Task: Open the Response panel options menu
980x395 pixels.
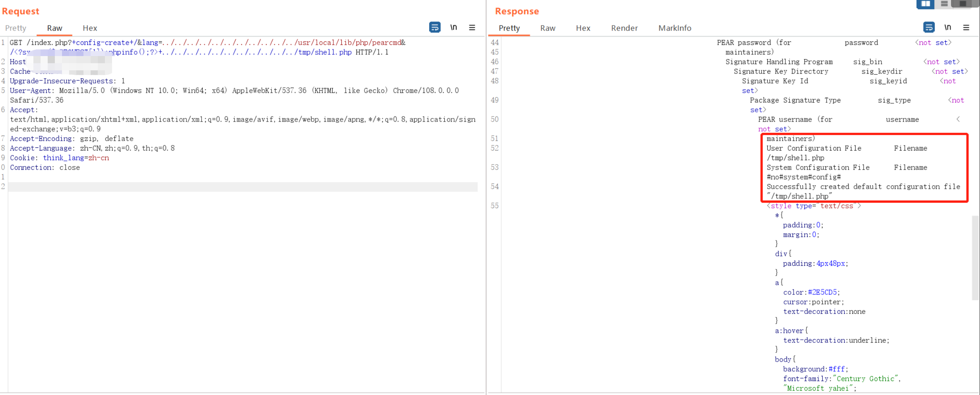Action: (x=966, y=27)
